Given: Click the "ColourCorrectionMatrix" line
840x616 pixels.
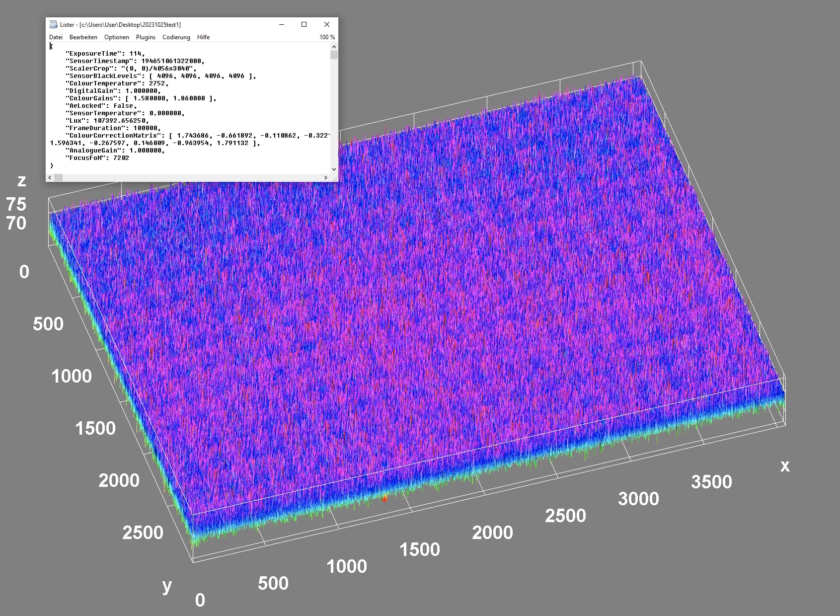Looking at the screenshot, I should point(198,136).
